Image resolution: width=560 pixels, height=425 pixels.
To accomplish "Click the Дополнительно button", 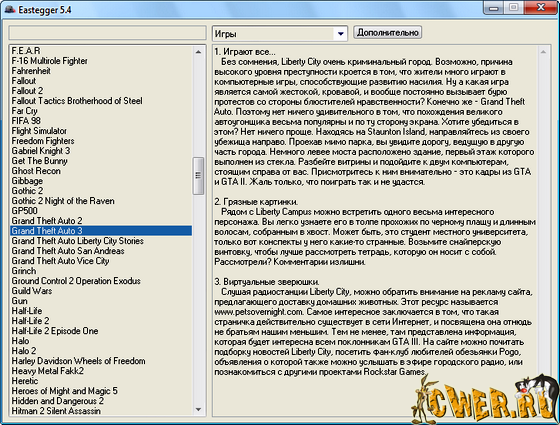I will [x=388, y=32].
